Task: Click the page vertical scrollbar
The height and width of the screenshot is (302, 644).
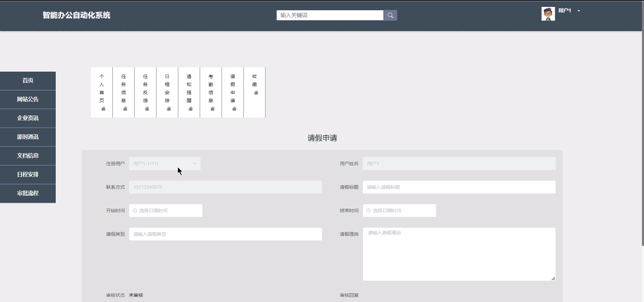Action: point(642,125)
